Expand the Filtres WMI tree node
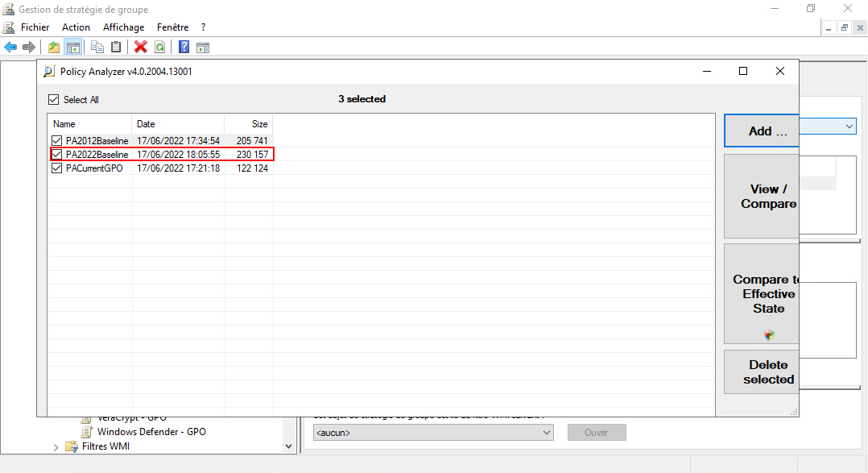 [56, 446]
